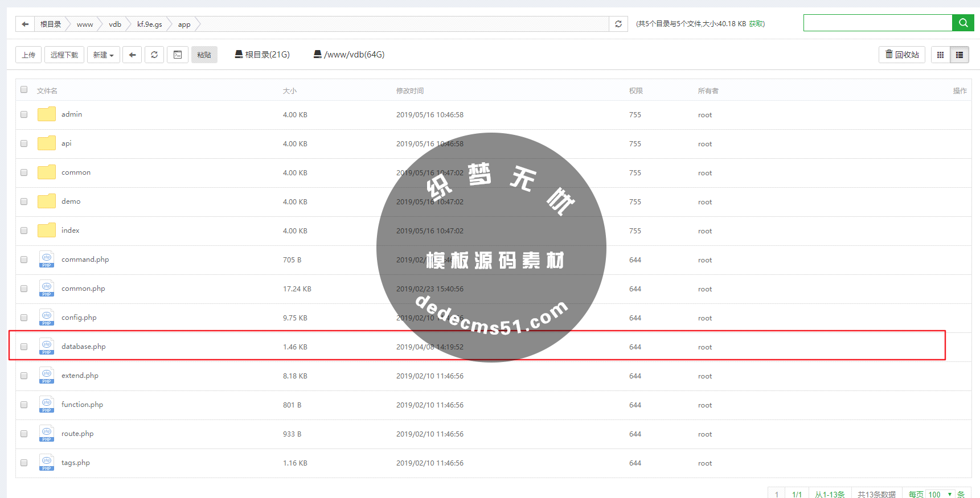The width and height of the screenshot is (980, 498).
Task: Select app in breadcrumb path
Action: [x=184, y=24]
